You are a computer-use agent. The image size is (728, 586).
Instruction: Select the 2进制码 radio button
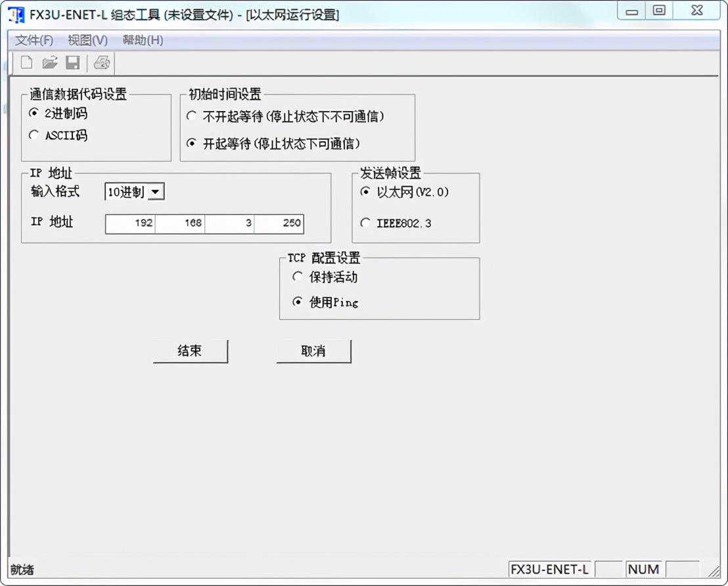[34, 114]
